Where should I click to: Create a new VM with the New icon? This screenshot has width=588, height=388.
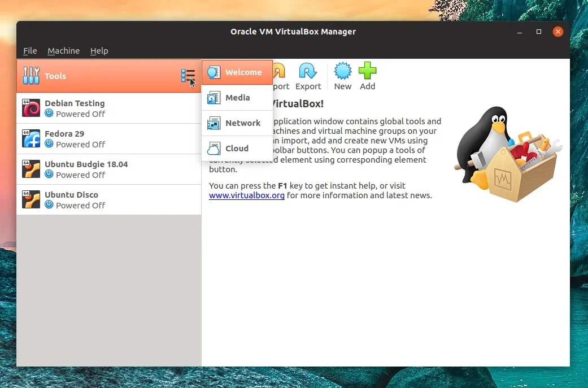(x=343, y=71)
